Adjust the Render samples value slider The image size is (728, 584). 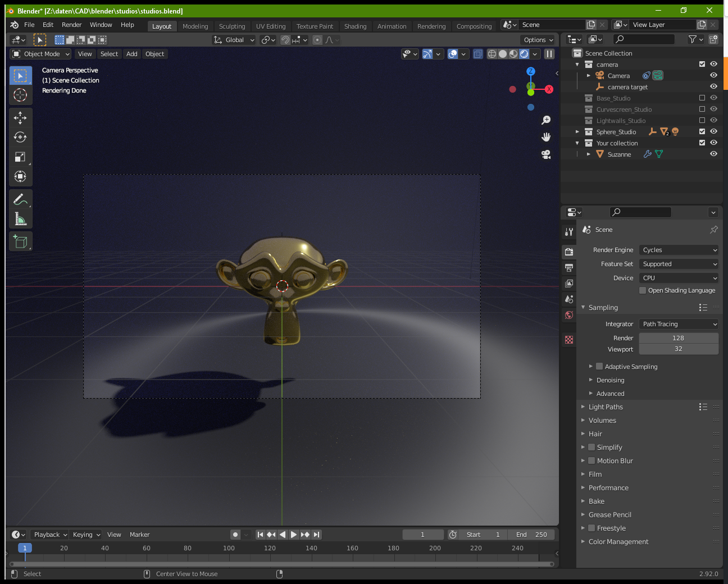[x=679, y=337]
